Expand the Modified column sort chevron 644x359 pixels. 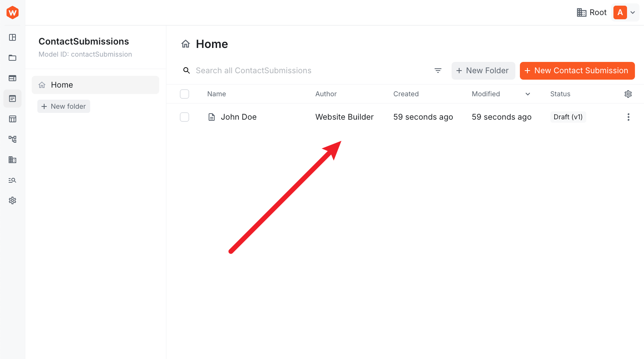(527, 94)
